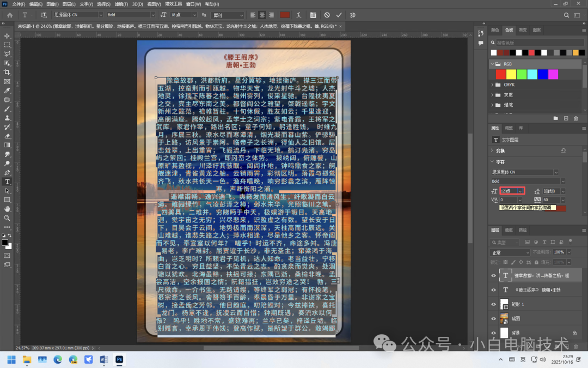Click the 12 点 font size field in Properties

(509, 191)
